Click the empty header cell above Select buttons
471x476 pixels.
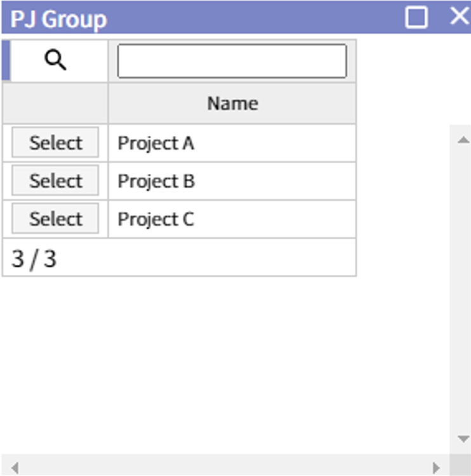point(55,103)
